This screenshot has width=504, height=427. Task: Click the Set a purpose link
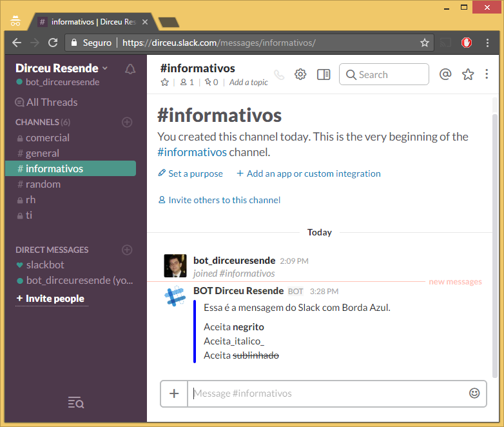(195, 174)
